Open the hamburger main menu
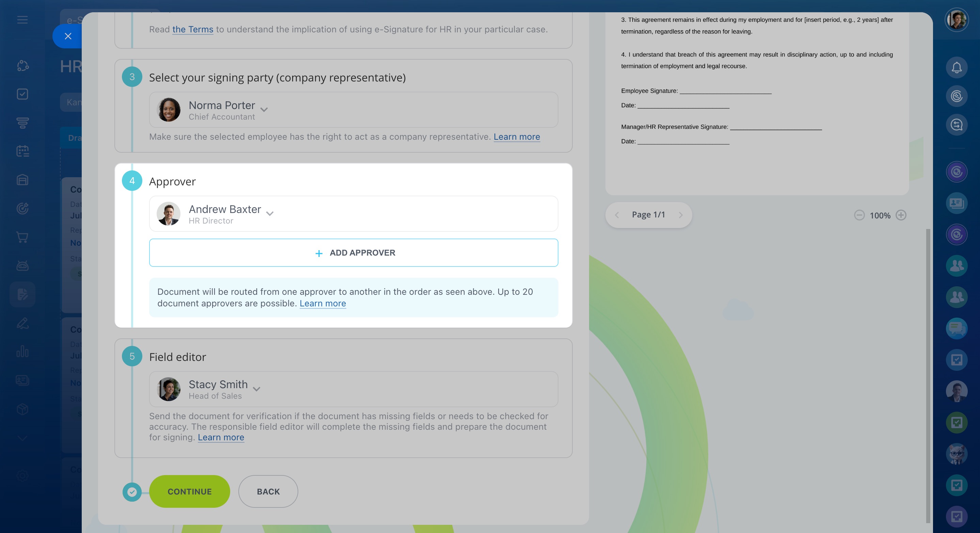 click(22, 20)
